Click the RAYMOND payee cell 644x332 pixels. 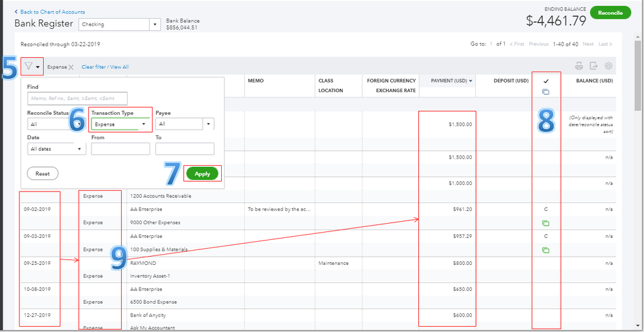coord(143,263)
